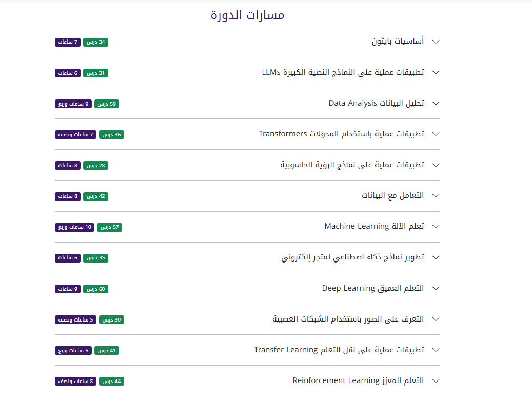
Task: Expand the أساسيات بايثون chevron
Action: click(x=436, y=42)
